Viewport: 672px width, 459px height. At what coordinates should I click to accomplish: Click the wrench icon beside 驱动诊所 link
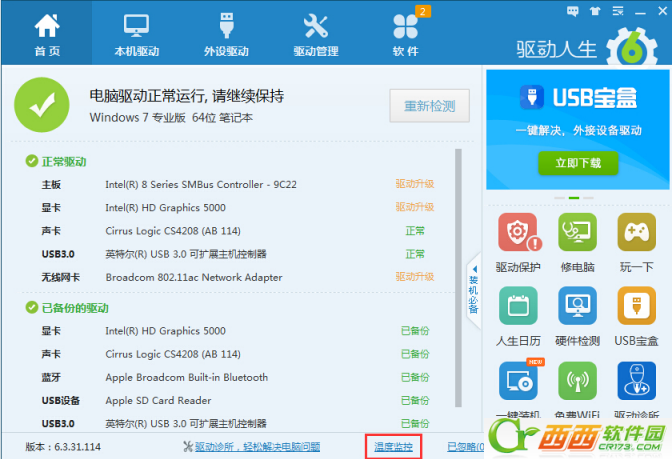click(188, 447)
